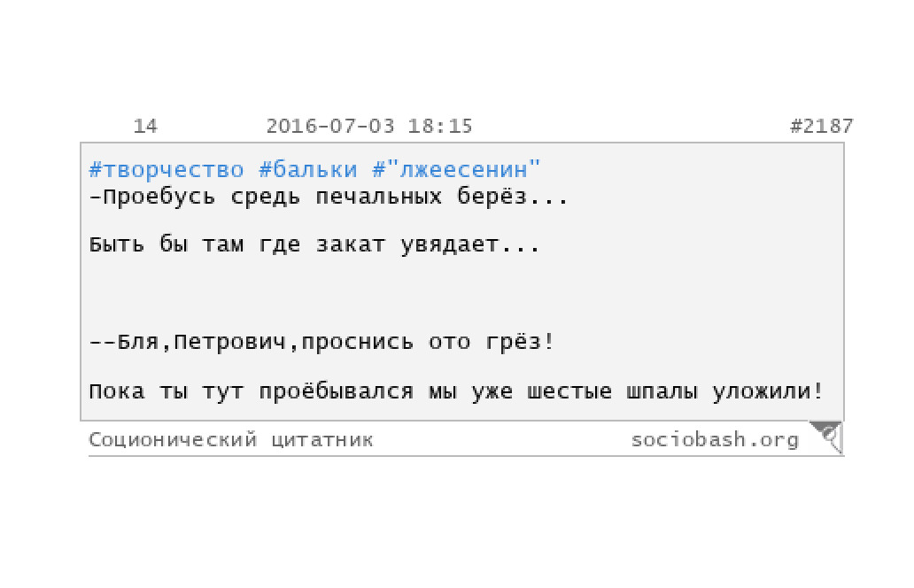Image resolution: width=914 pixels, height=588 pixels.
Task: Open the #"лжеесенин" hashtag
Action: click(x=456, y=170)
